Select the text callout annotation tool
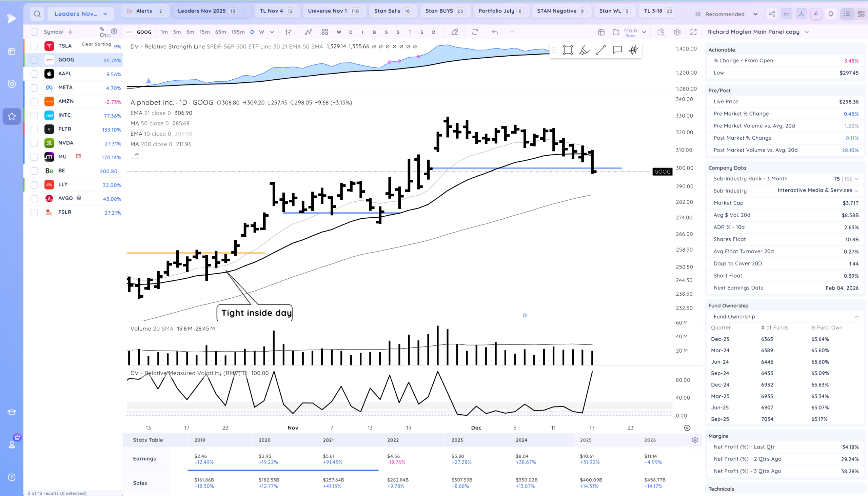Viewport: 868px width, 496px height. [x=617, y=50]
